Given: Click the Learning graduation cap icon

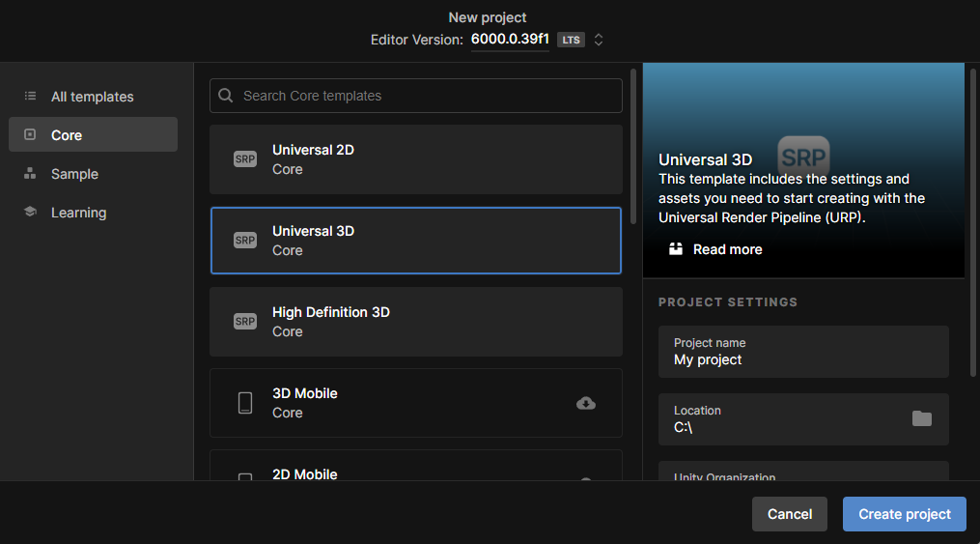Looking at the screenshot, I should click(x=30, y=212).
